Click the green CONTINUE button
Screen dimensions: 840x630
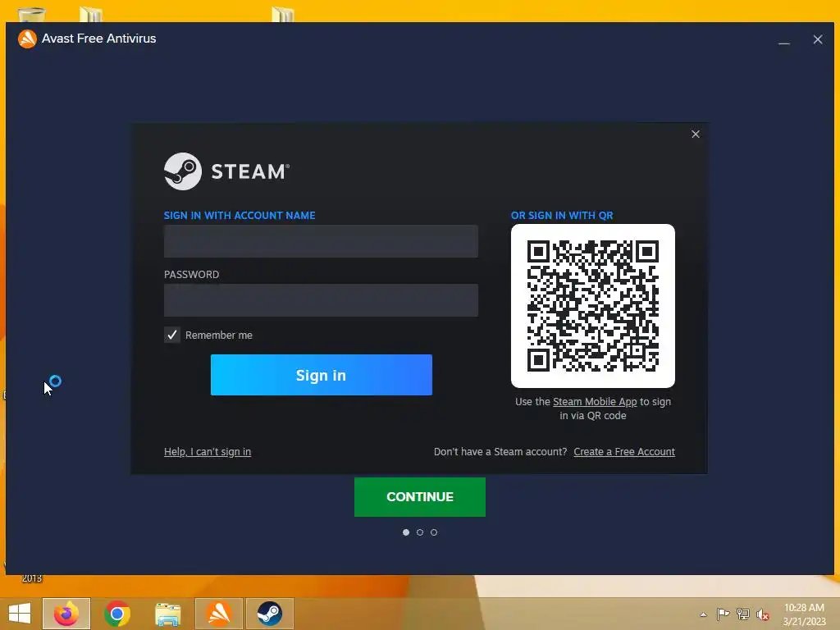pos(420,497)
